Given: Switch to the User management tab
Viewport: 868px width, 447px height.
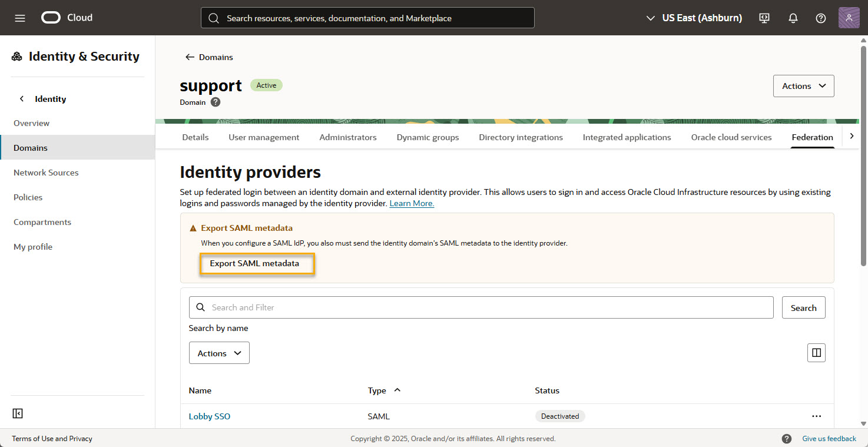Looking at the screenshot, I should (x=264, y=137).
